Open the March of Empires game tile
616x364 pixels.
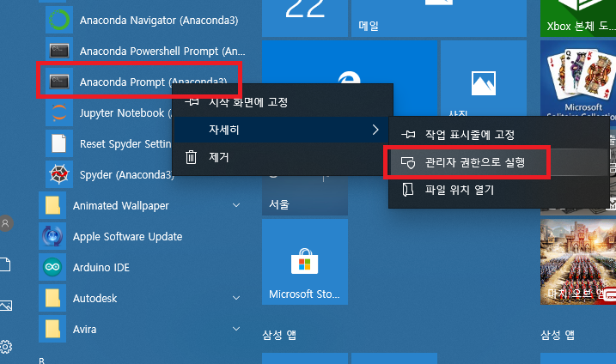(578, 262)
